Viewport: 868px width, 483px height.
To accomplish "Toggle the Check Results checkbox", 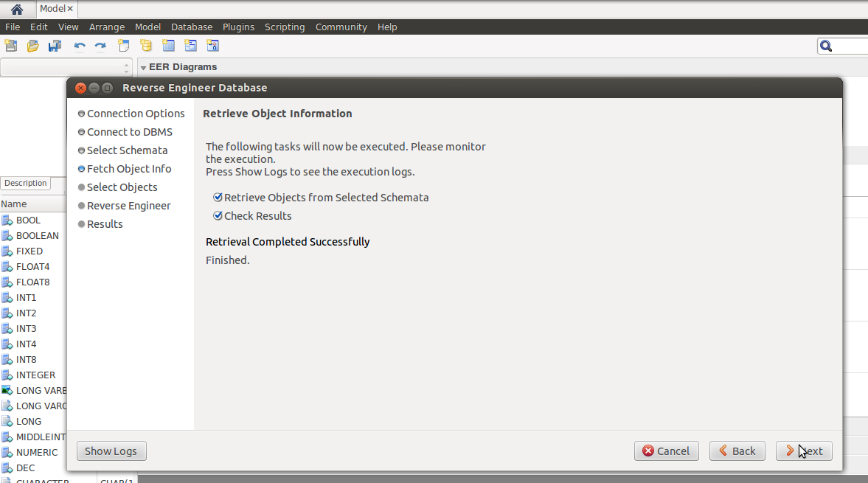I will [x=218, y=215].
